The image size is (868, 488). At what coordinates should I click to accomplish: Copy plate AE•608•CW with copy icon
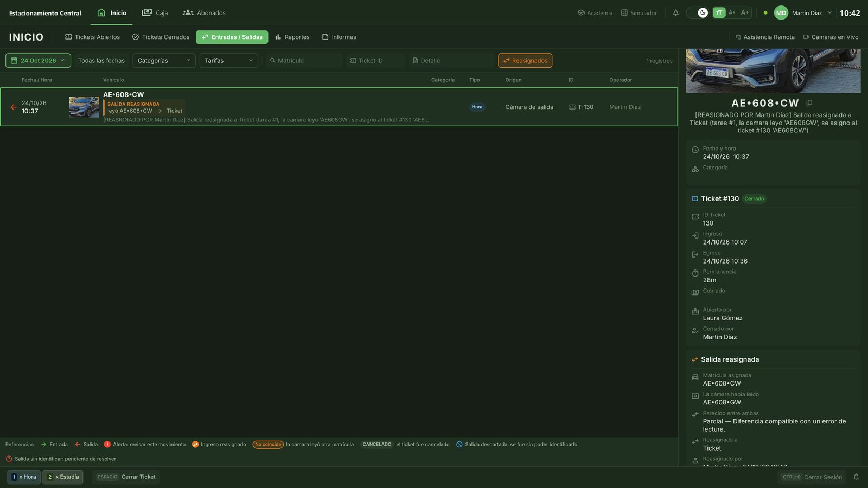[x=809, y=103]
